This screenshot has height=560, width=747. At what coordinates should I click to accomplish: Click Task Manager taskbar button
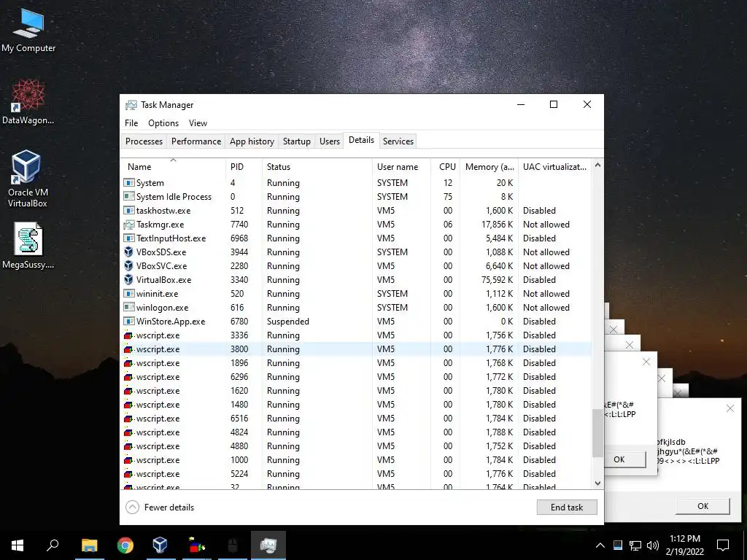268,545
